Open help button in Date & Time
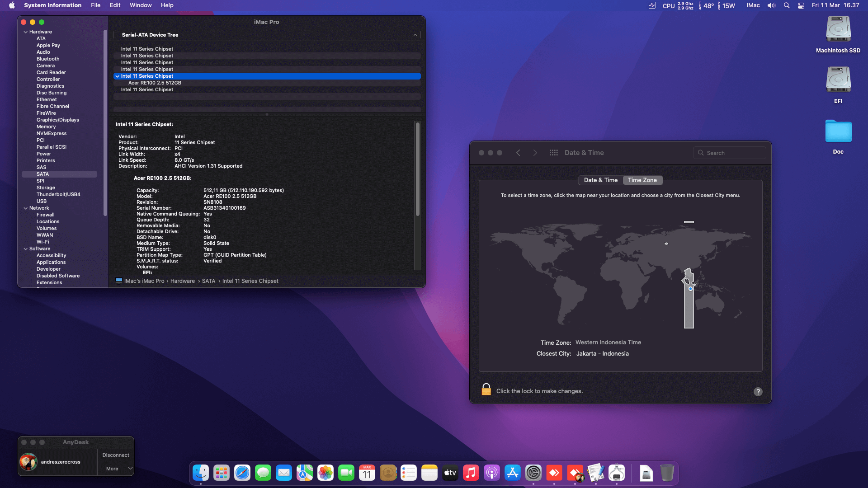The width and height of the screenshot is (868, 488). pos(758,392)
